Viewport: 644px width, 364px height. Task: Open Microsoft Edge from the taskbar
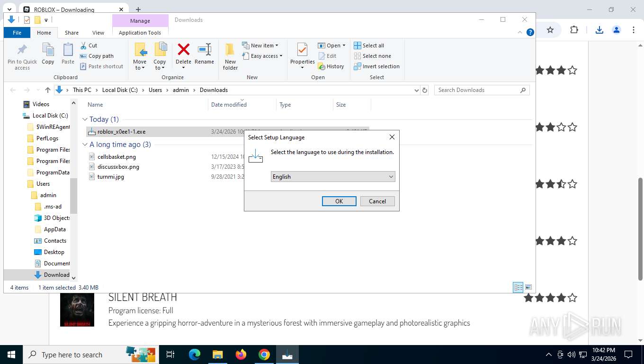(x=194, y=355)
